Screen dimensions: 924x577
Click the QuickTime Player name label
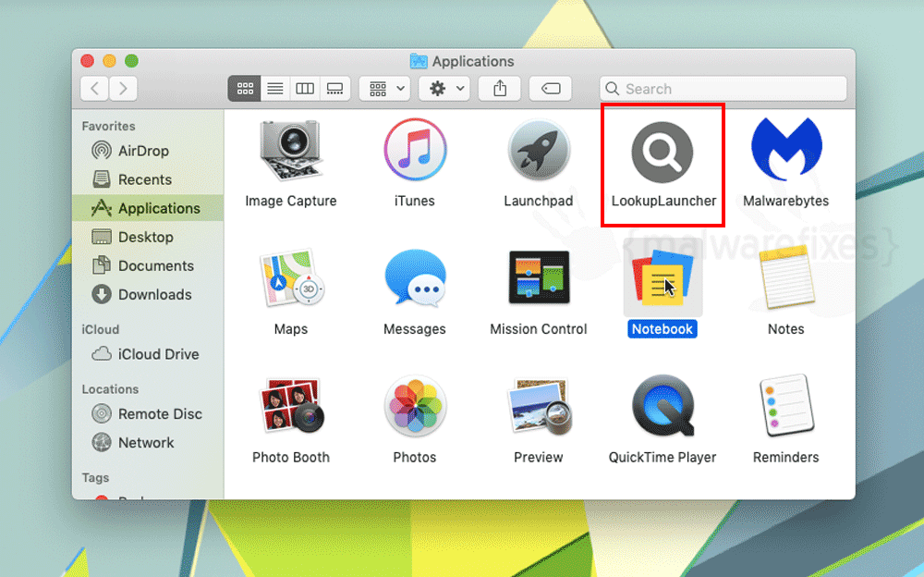point(663,457)
